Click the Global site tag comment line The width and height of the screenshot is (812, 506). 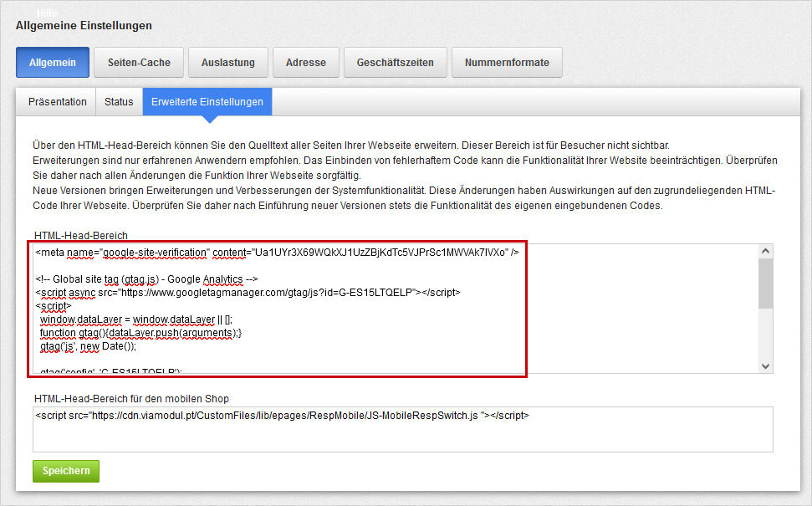click(146, 279)
